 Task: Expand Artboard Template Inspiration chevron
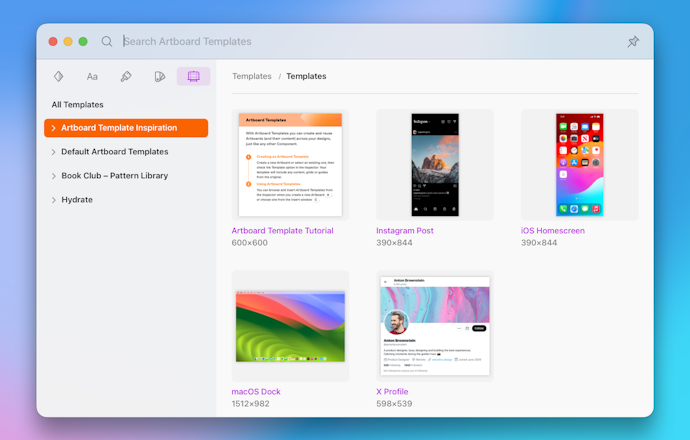(x=53, y=128)
